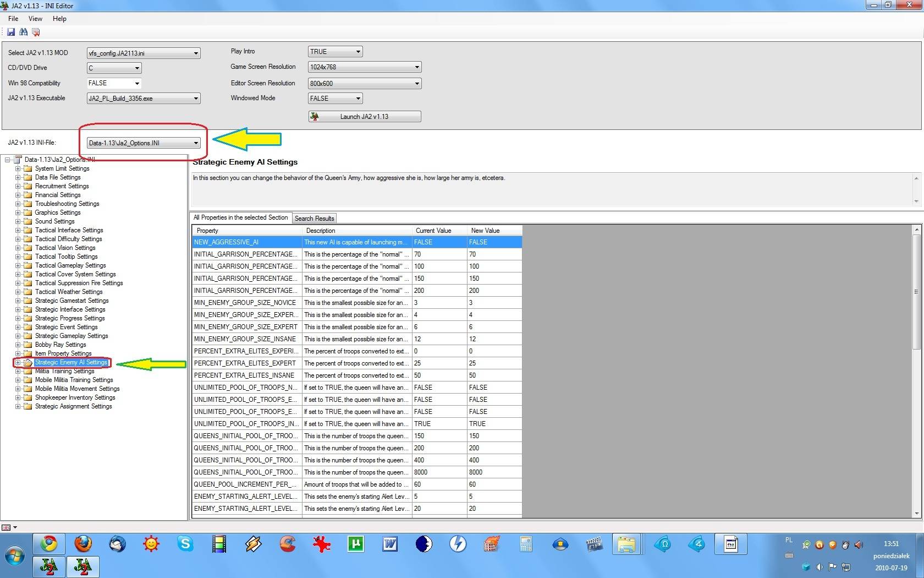This screenshot has width=924, height=578.
Task: Click the Save floppy disk toolbar icon
Action: pos(11,32)
